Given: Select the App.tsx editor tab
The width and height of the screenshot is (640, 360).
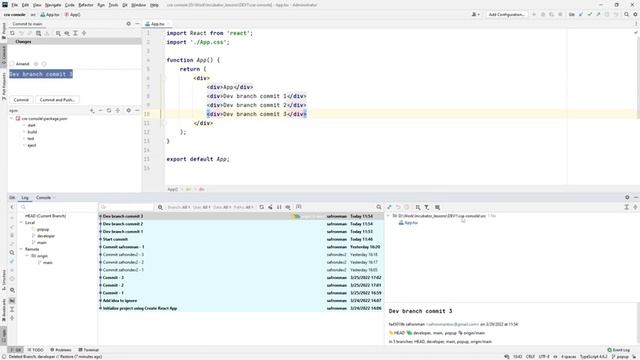Looking at the screenshot, I should click(x=157, y=24).
